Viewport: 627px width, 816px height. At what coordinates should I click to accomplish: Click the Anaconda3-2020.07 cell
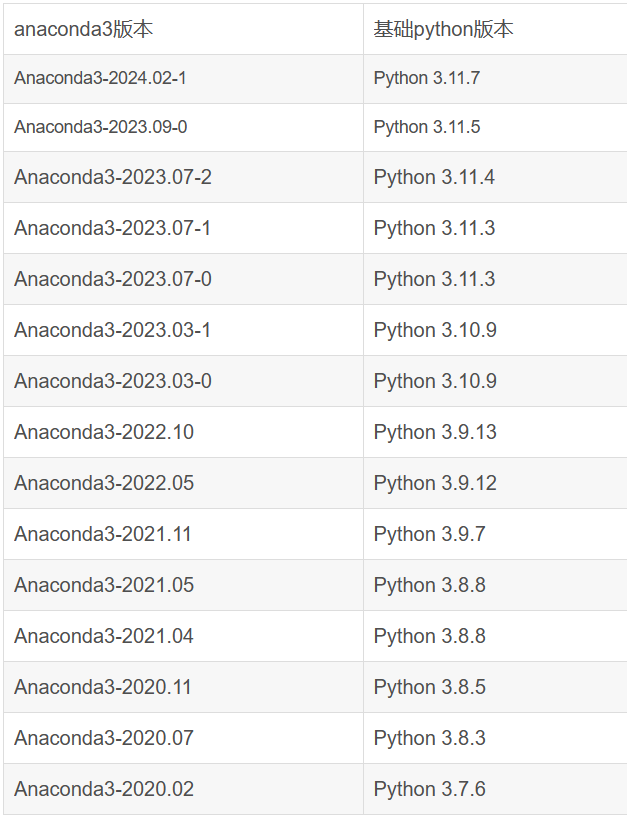[x=104, y=738]
